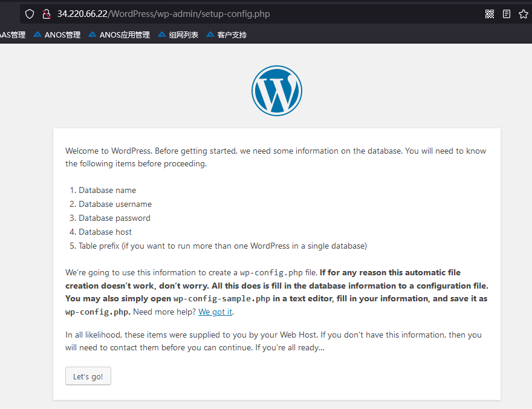Open the ANOS应用管理 bookmark
This screenshot has height=409, width=532.
[124, 35]
